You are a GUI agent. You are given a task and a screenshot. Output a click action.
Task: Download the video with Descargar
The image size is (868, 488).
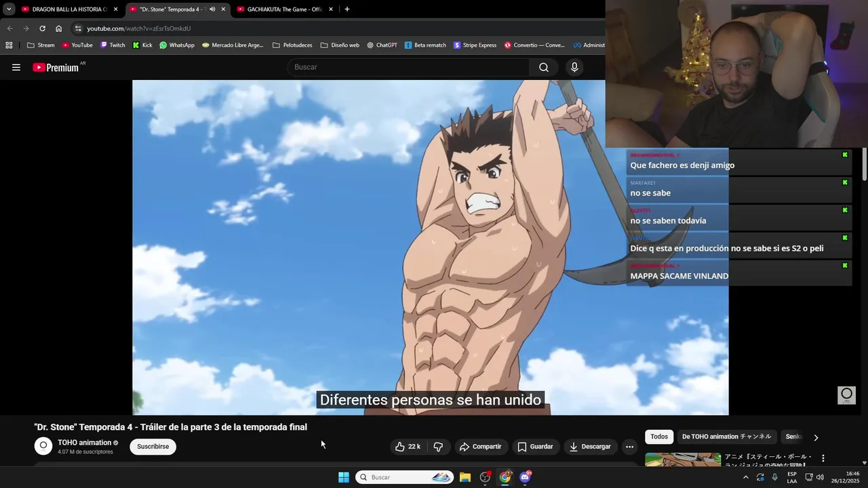(x=590, y=447)
